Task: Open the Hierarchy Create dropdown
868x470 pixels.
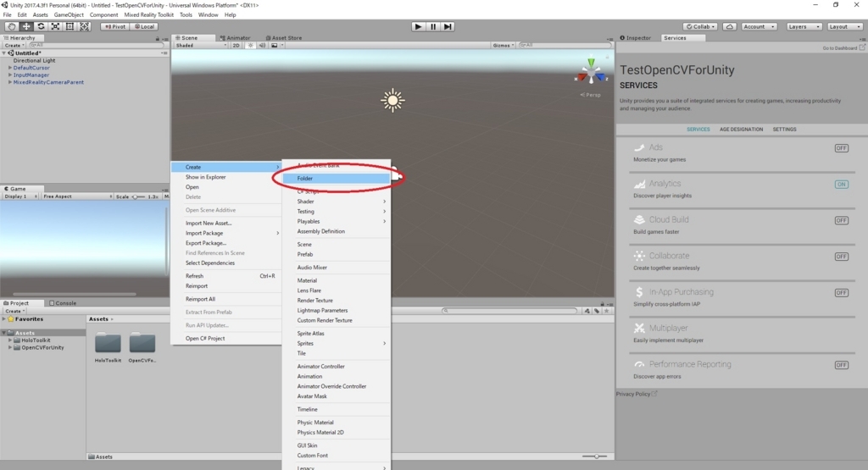Action: pos(14,46)
